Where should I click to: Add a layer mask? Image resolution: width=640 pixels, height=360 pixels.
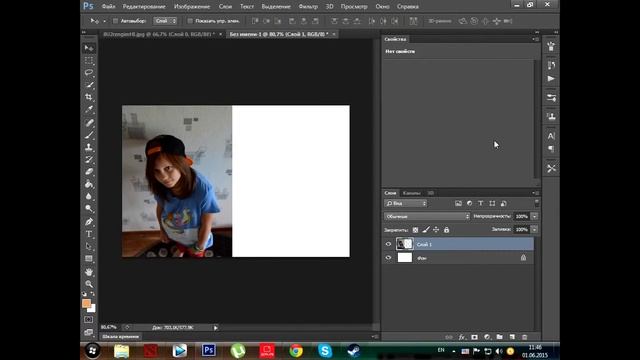click(x=474, y=337)
